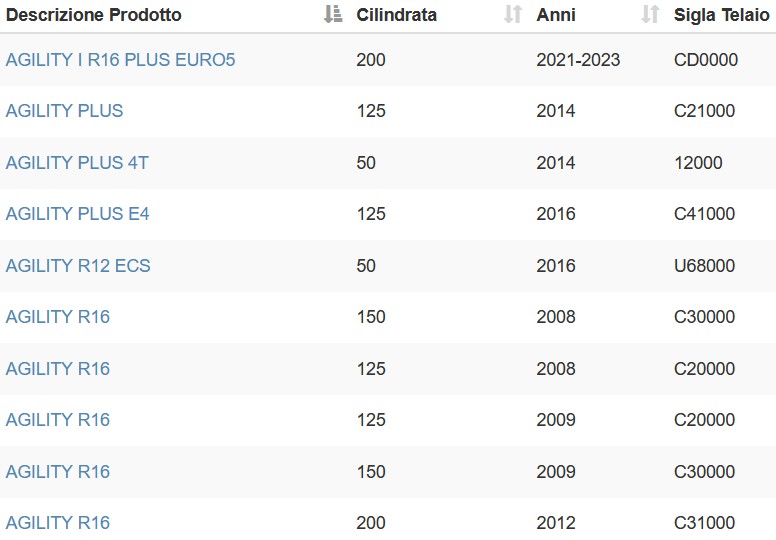This screenshot has height=540, width=776.
Task: Open the AGILITY PLUS 125 link
Action: tap(64, 111)
